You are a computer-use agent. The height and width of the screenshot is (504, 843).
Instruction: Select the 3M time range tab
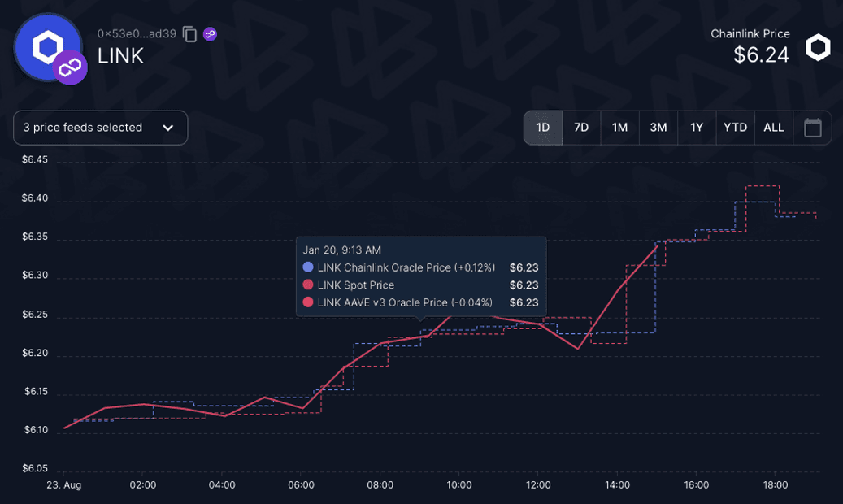[x=658, y=128]
